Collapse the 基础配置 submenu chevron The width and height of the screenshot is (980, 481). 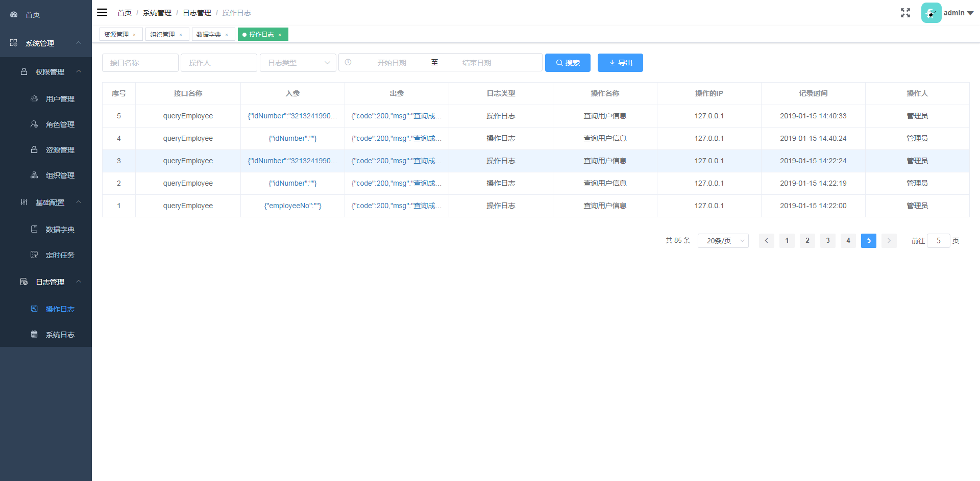pyautogui.click(x=79, y=202)
